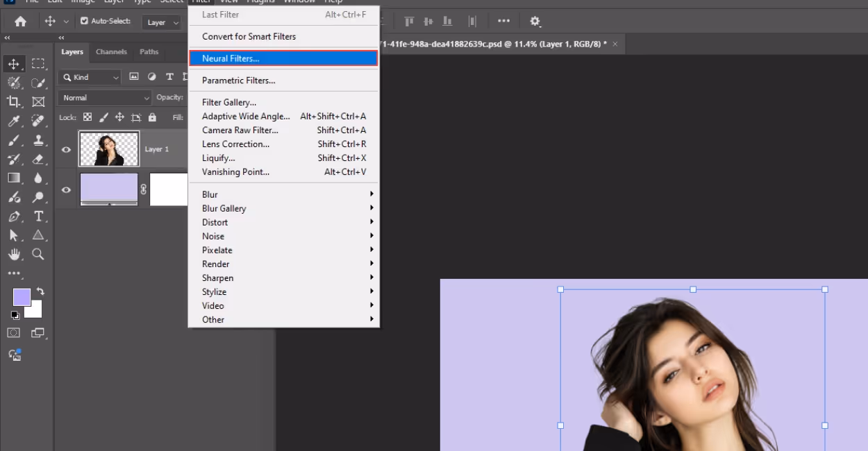Click the align top edges icon
868x451 pixels.
pyautogui.click(x=409, y=22)
